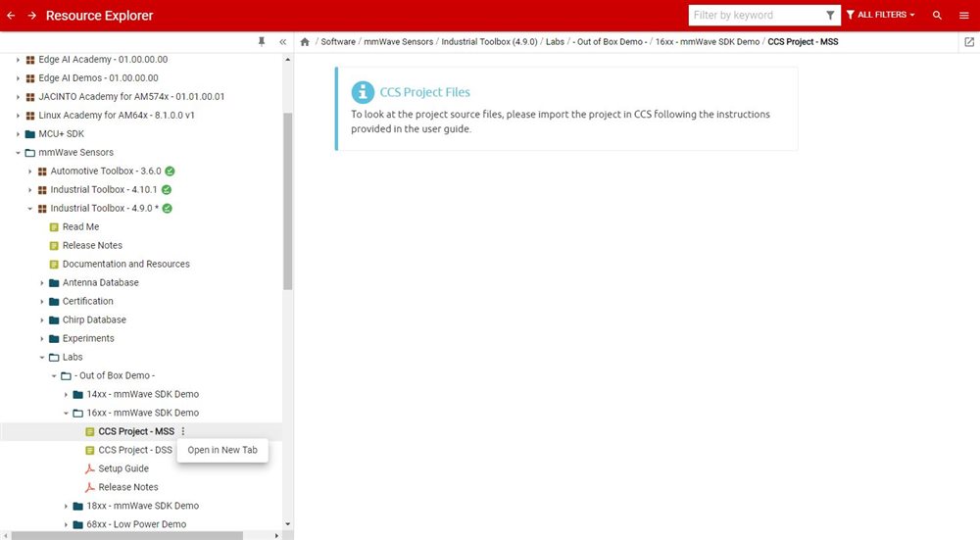Collapse Industrial Toolbox - 4.9.0 node
The image size is (980, 540).
click(29, 208)
